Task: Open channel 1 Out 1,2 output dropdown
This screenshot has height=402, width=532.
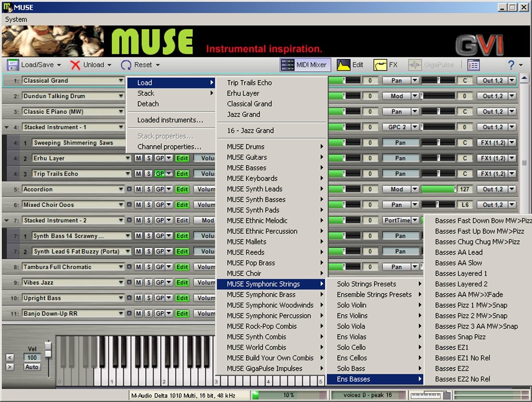Action: [x=512, y=81]
